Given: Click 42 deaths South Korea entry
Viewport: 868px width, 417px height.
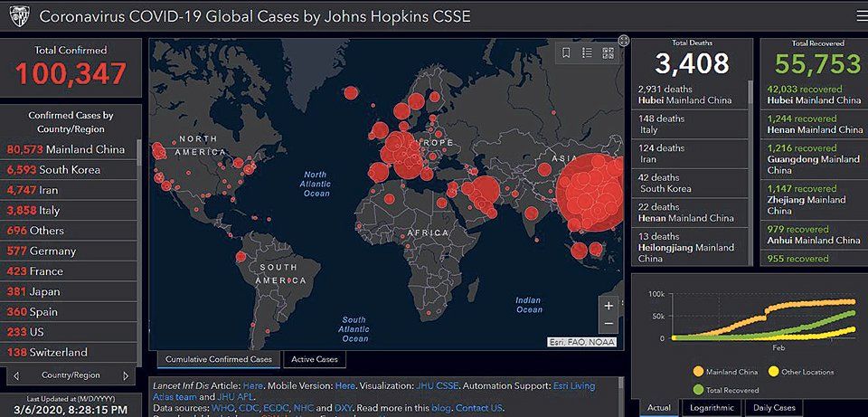Looking at the screenshot, I should pyautogui.click(x=689, y=183).
